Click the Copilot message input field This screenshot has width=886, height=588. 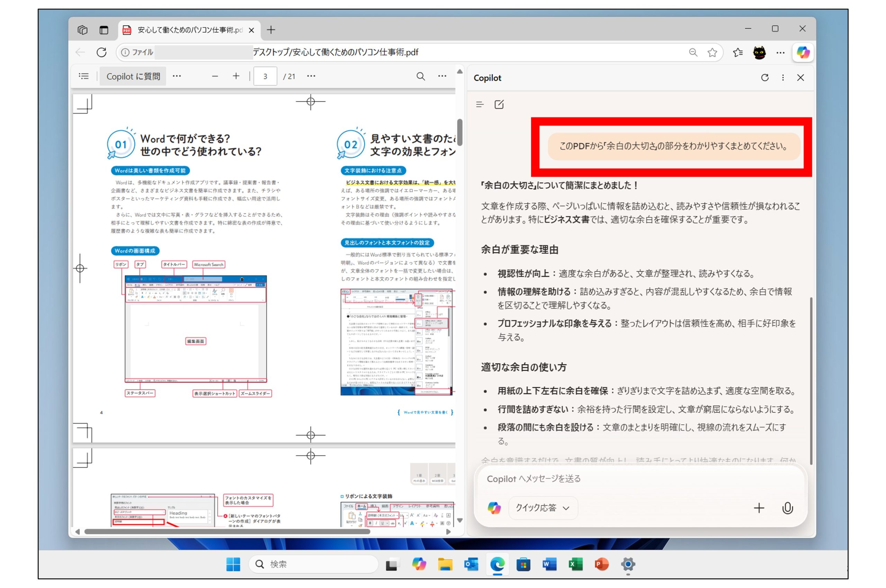click(640, 479)
